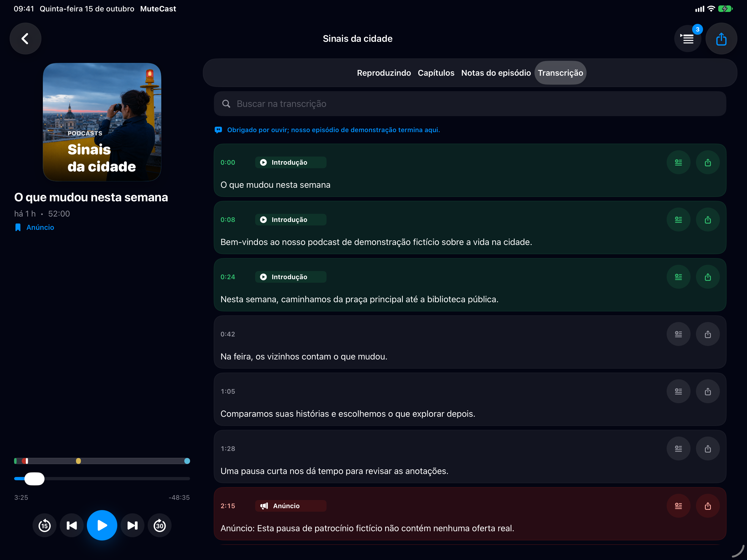Start playback with the blue play button
This screenshot has height=560, width=747.
click(x=102, y=525)
